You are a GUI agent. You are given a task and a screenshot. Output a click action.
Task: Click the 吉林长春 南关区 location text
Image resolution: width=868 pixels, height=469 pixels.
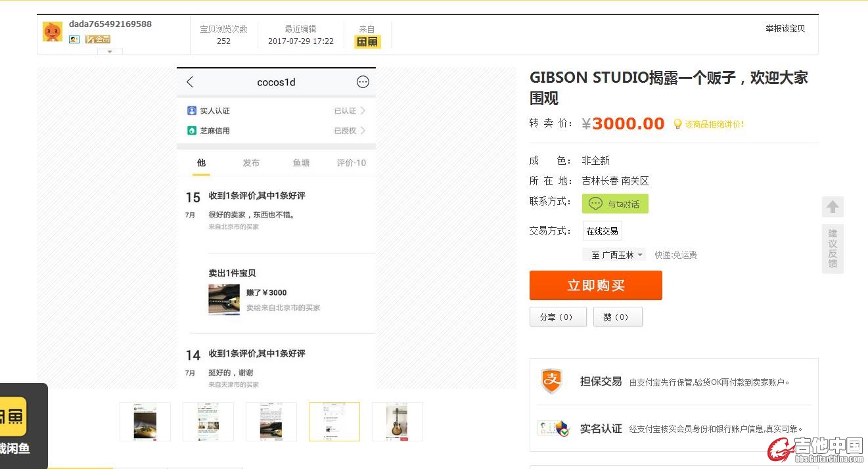(615, 181)
